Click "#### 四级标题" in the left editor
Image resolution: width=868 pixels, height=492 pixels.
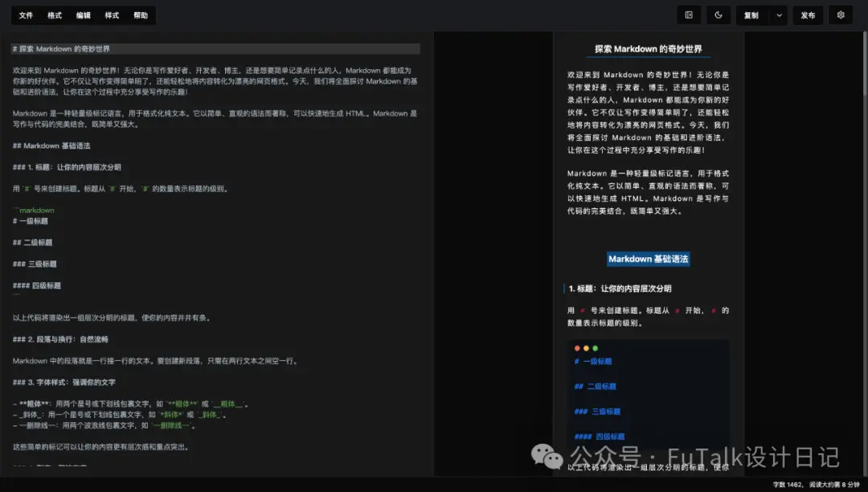coord(37,285)
